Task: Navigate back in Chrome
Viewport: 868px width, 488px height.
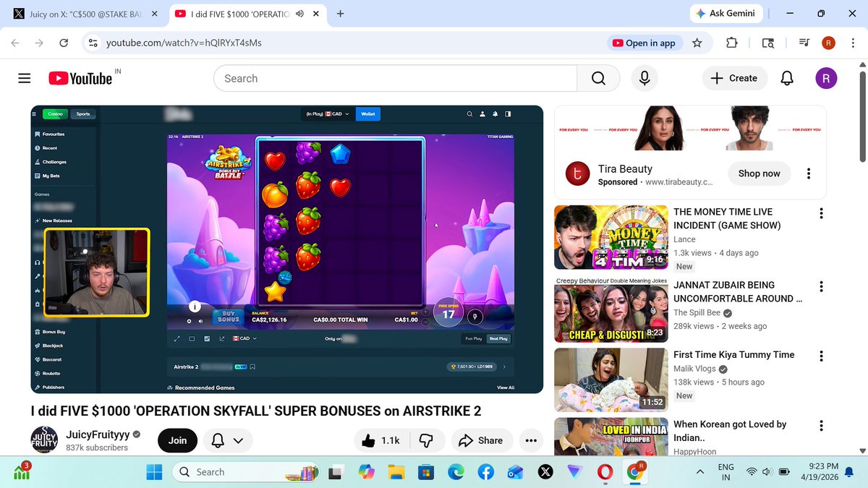Action: pyautogui.click(x=15, y=43)
